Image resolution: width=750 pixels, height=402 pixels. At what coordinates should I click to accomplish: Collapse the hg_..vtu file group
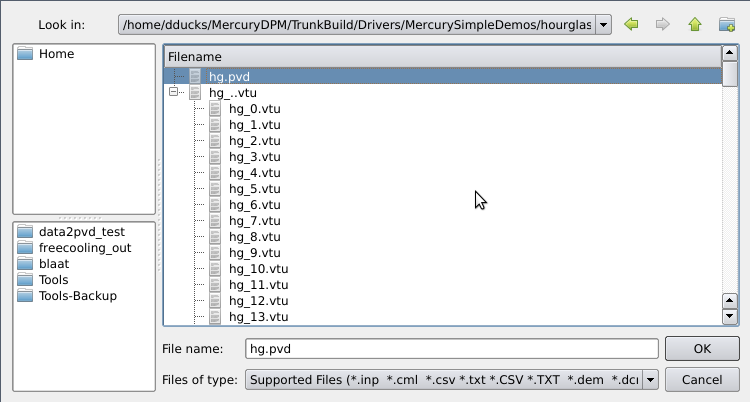(174, 91)
